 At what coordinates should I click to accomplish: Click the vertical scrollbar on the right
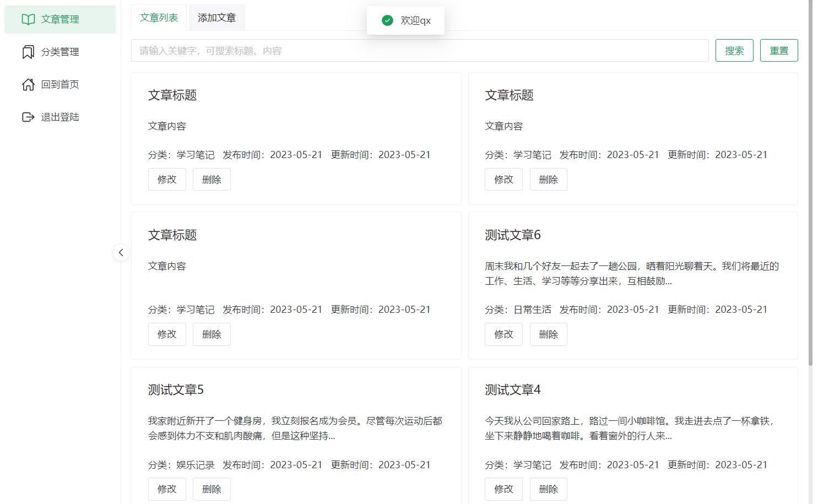[810, 220]
